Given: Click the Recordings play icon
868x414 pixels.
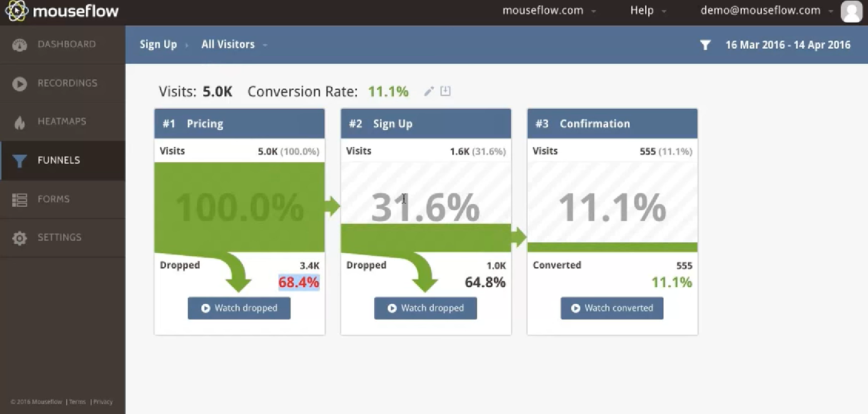Looking at the screenshot, I should [20, 84].
